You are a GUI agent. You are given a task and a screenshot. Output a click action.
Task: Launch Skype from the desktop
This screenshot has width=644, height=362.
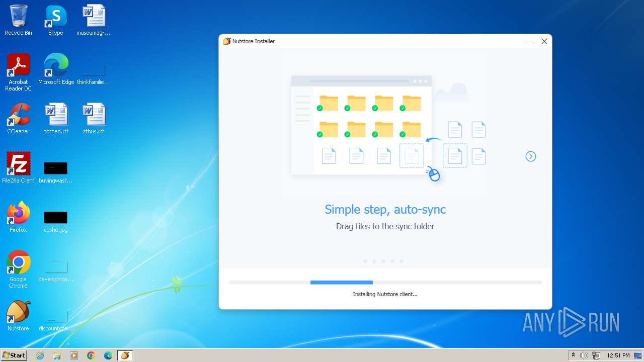(56, 21)
